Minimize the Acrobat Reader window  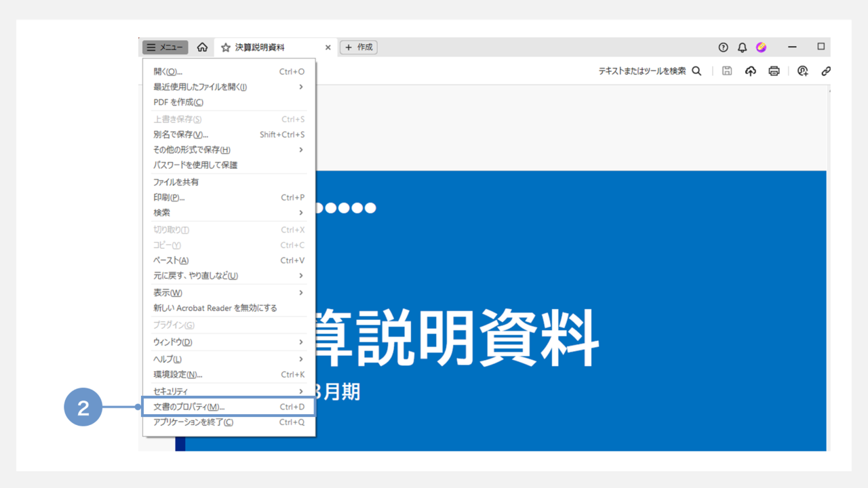(792, 47)
